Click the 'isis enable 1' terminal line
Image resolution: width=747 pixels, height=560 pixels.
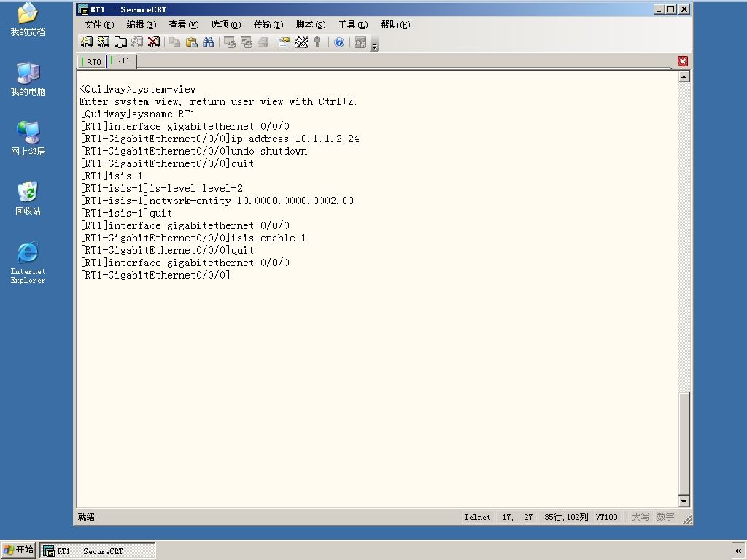pos(193,238)
